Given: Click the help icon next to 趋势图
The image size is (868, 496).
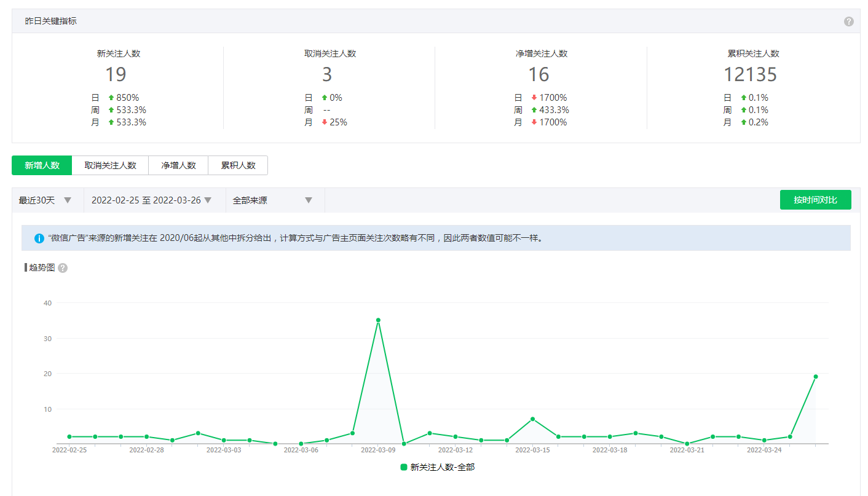Looking at the screenshot, I should [x=63, y=268].
